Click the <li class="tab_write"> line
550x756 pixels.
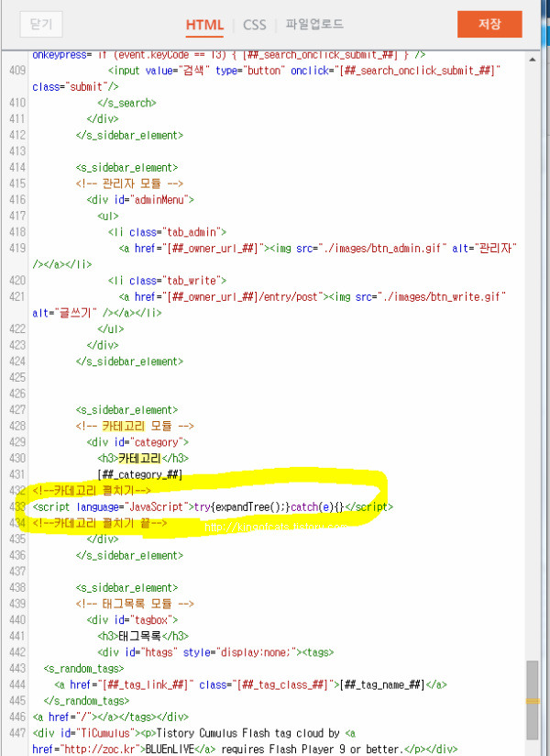tap(167, 281)
